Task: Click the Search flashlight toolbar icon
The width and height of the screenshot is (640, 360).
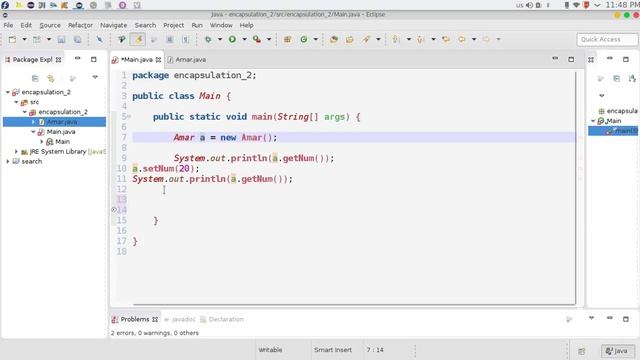Action: 366,40
